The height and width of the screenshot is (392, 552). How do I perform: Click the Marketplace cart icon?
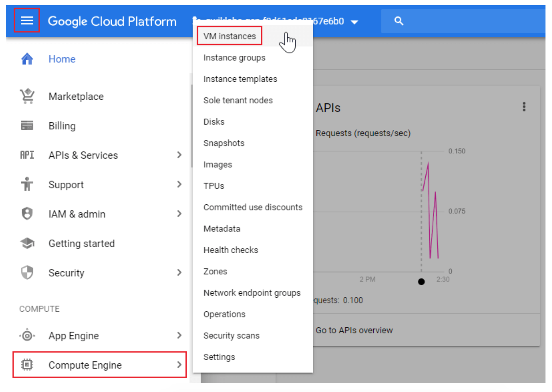click(x=27, y=96)
